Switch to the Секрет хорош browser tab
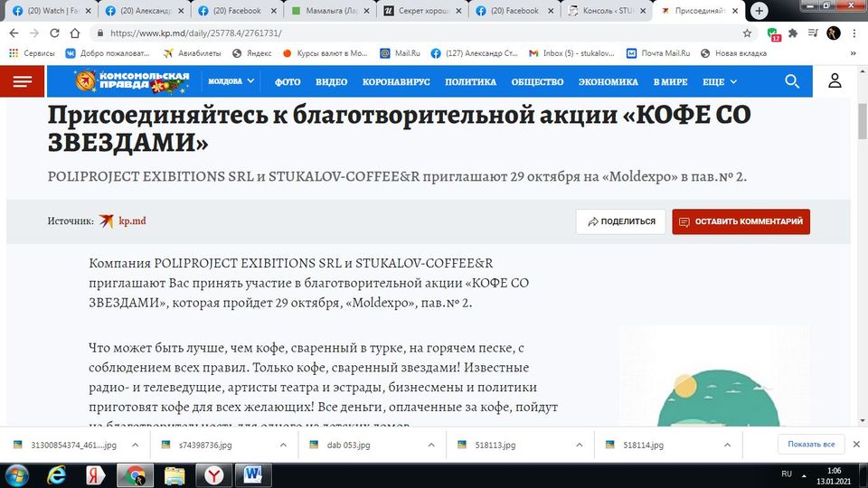 422,11
